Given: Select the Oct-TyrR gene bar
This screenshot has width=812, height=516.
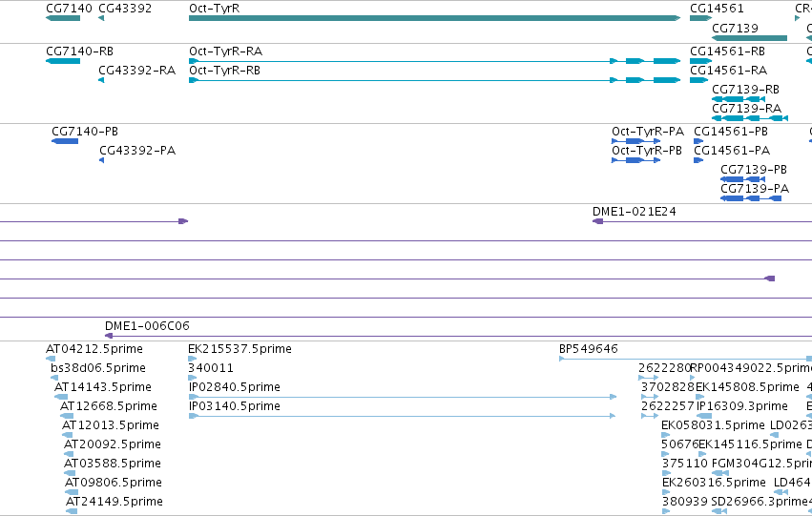Looking at the screenshot, I should (x=434, y=18).
